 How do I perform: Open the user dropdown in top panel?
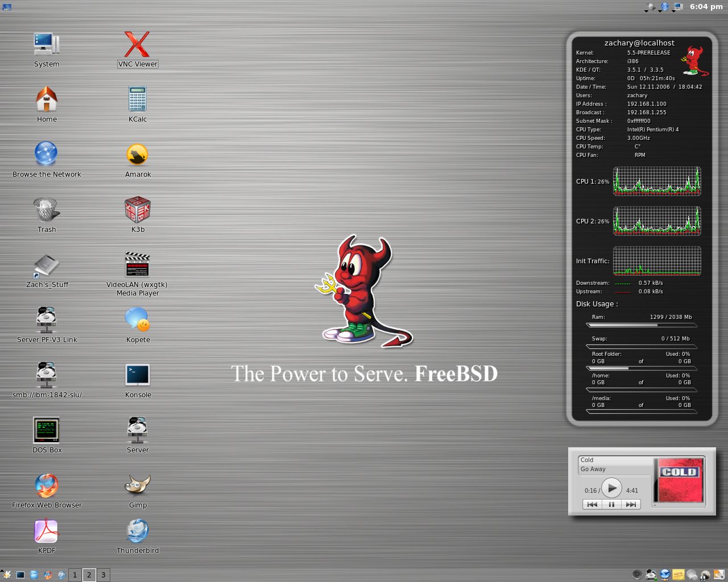(x=650, y=7)
